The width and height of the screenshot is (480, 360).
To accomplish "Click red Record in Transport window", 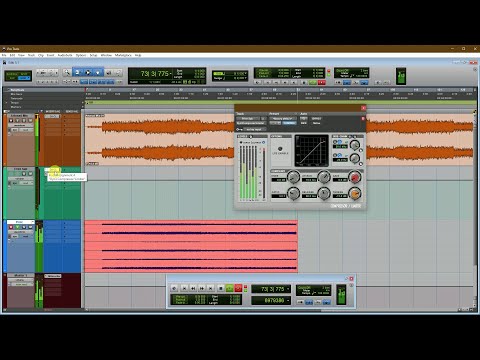I will 238,288.
